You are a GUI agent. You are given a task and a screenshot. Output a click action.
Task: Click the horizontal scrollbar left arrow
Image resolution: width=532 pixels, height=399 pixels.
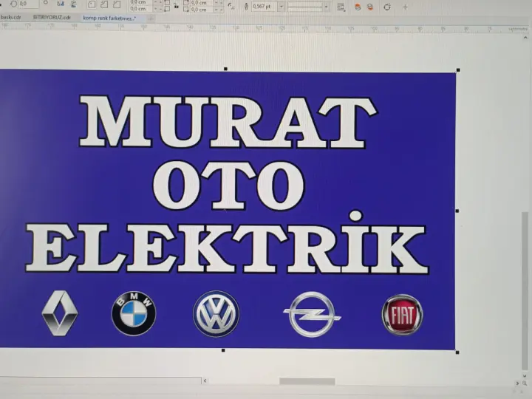(205, 381)
